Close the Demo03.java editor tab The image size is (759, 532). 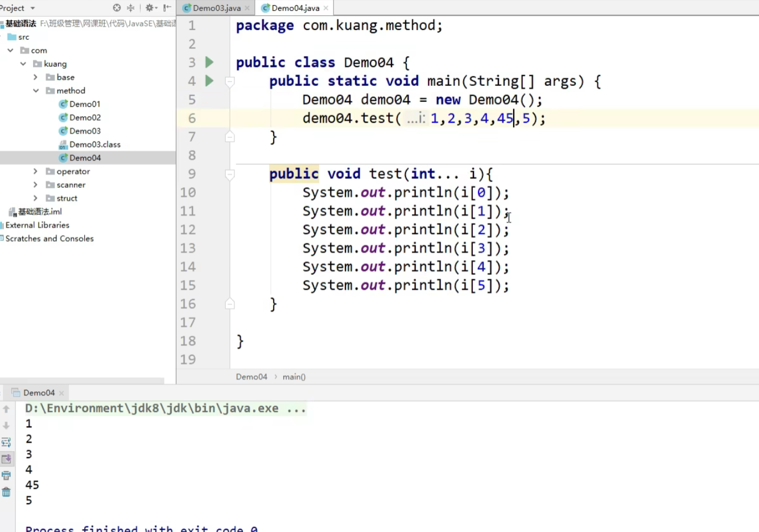point(247,8)
